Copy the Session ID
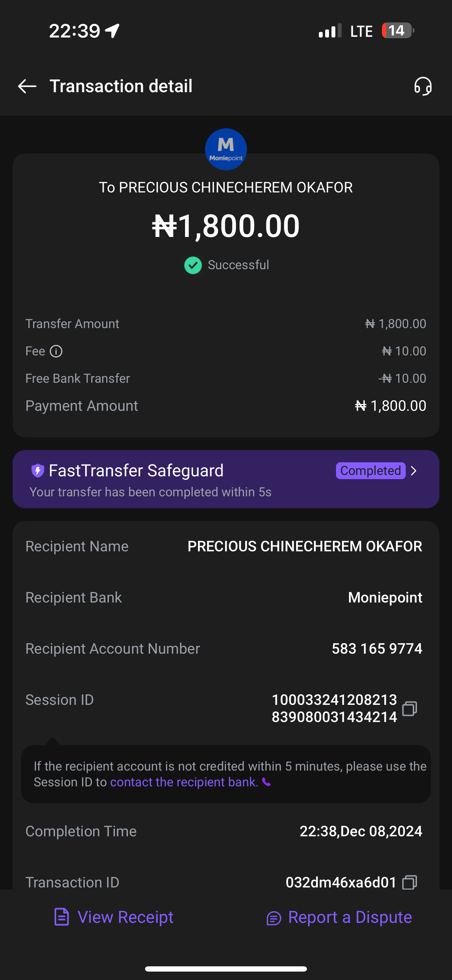This screenshot has height=980, width=452. tap(409, 708)
